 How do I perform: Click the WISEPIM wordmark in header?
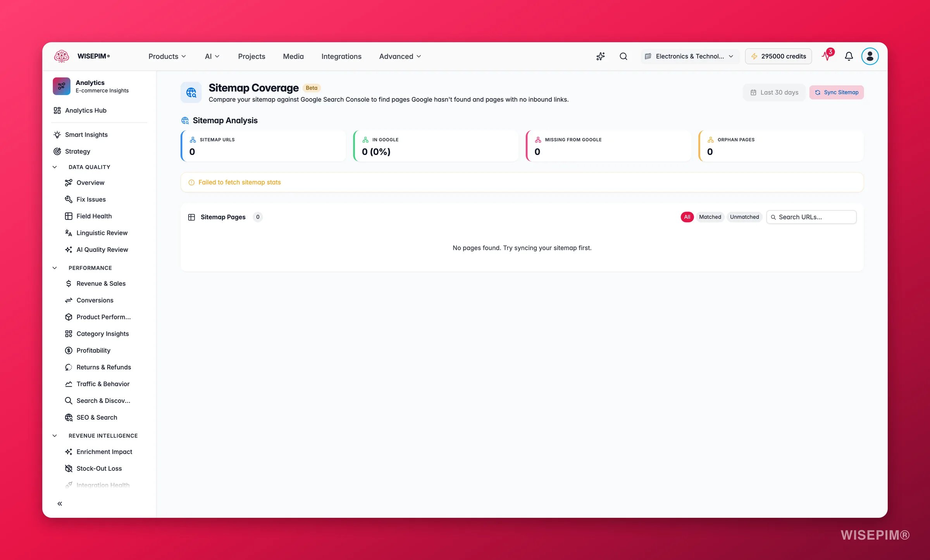point(93,56)
